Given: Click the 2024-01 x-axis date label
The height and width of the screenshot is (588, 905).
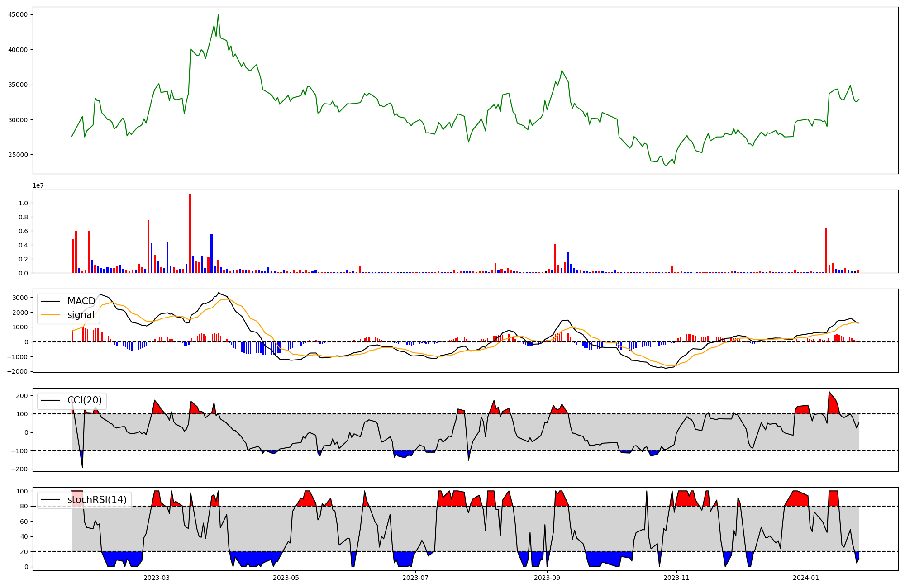Looking at the screenshot, I should pos(806,578).
